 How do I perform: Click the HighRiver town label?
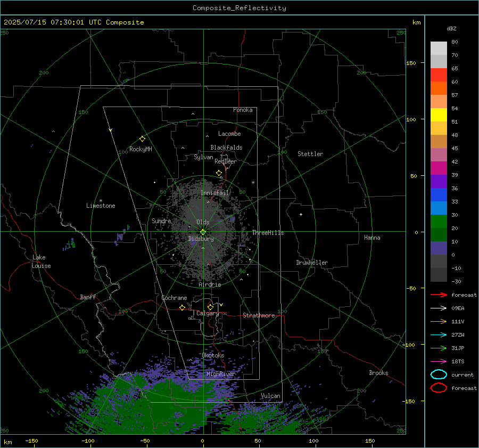click(221, 374)
